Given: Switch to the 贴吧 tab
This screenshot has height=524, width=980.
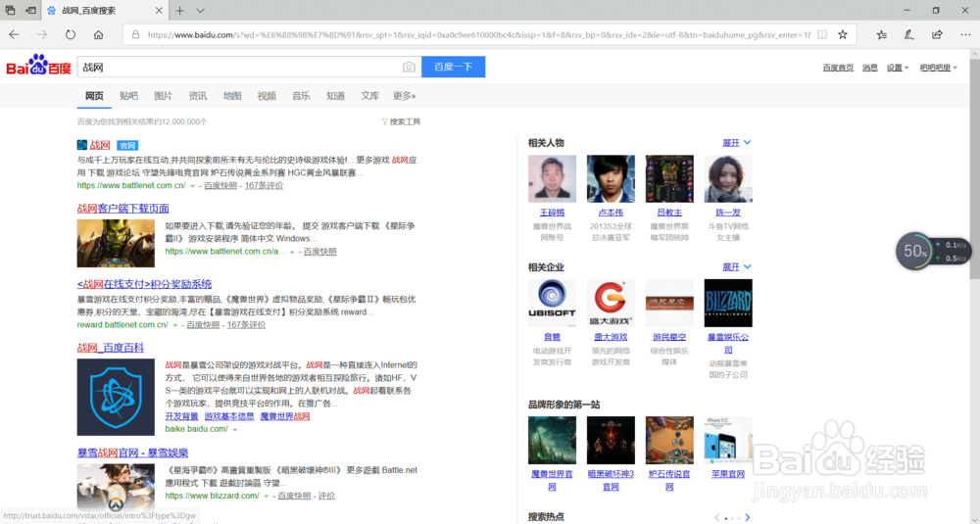Looking at the screenshot, I should (128, 96).
